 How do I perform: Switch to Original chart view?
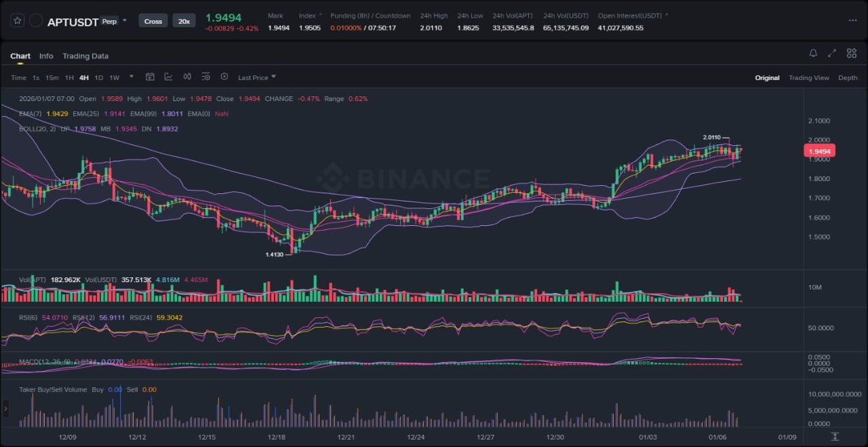tap(767, 78)
